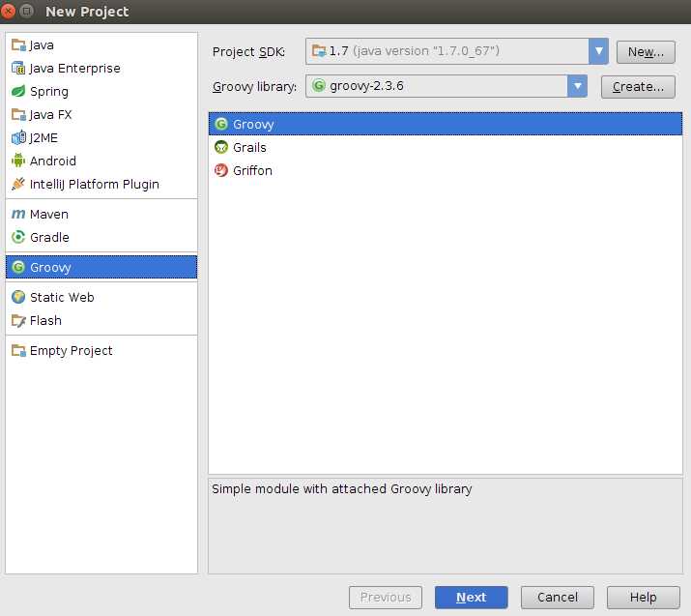
Task: Click the Java FX folder icon
Action: point(18,115)
